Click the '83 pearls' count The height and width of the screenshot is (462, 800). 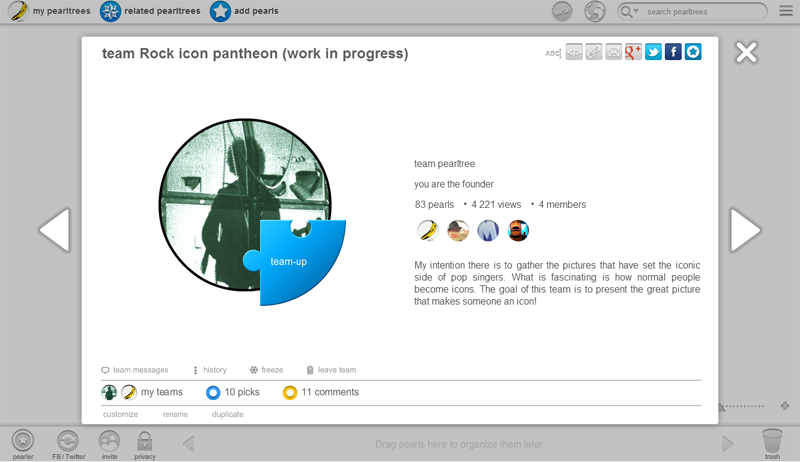click(x=434, y=204)
